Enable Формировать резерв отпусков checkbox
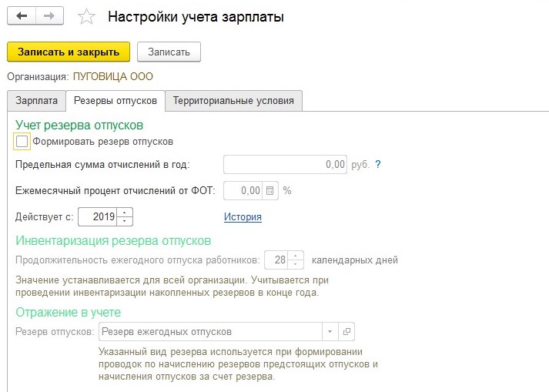This screenshot has width=549, height=392. 22,141
